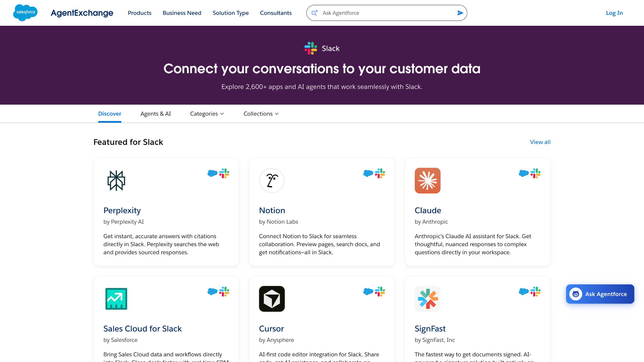Open the SignFast app logo

pos(427,299)
